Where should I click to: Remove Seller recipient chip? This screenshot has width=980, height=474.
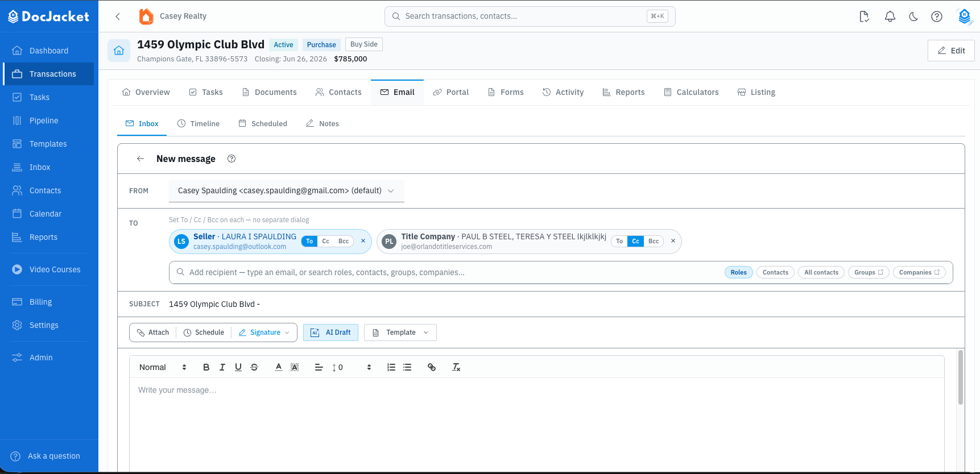coord(363,241)
